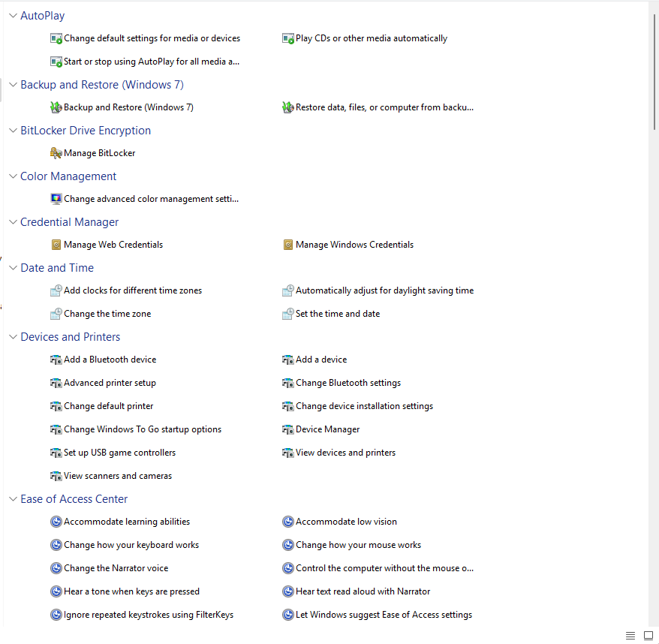
Task: Open Ease of Access Center heading
Action: [74, 499]
